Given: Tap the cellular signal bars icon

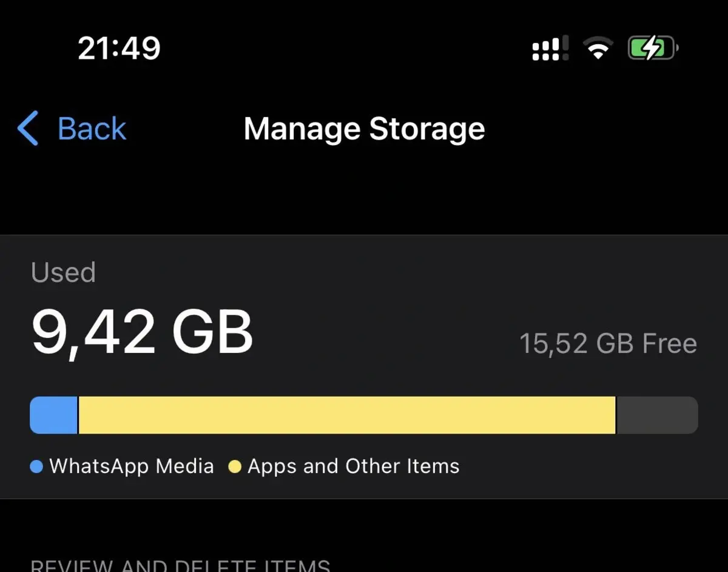Looking at the screenshot, I should 546,49.
